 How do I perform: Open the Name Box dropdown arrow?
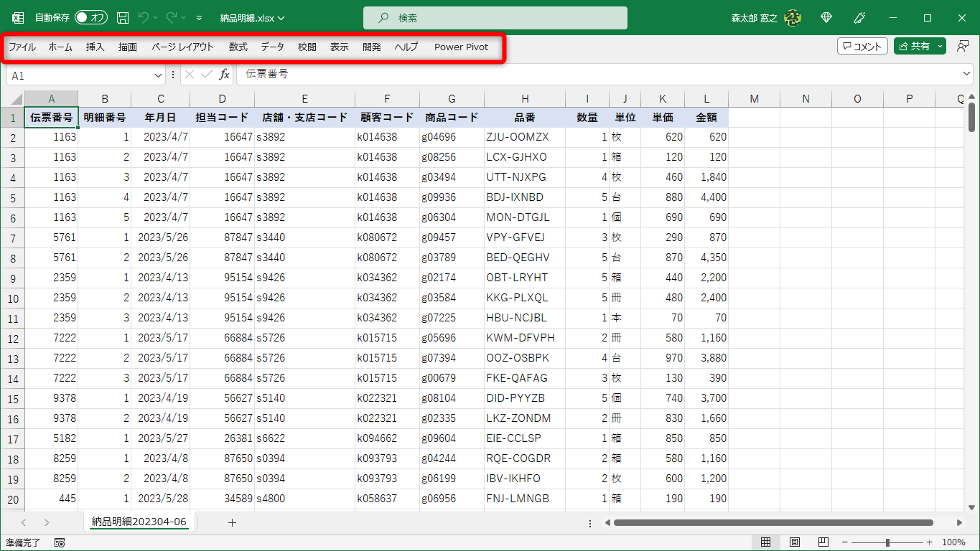tap(157, 75)
